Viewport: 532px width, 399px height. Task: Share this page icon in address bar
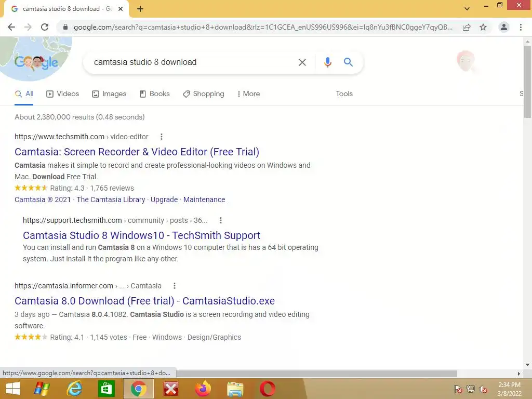(x=467, y=27)
